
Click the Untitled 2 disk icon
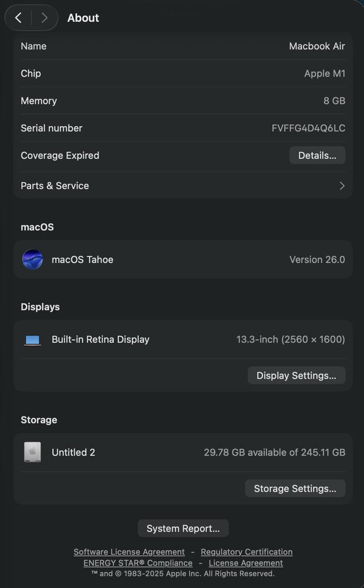pos(33,452)
